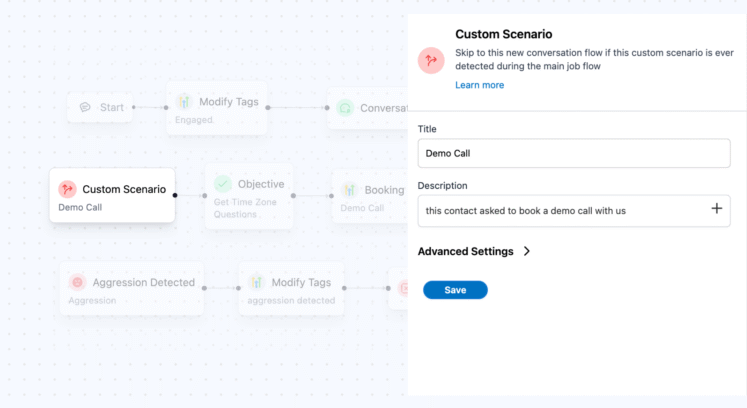Click the Modify Tags aggression detected icon
The height and width of the screenshot is (408, 747).
[x=256, y=282]
